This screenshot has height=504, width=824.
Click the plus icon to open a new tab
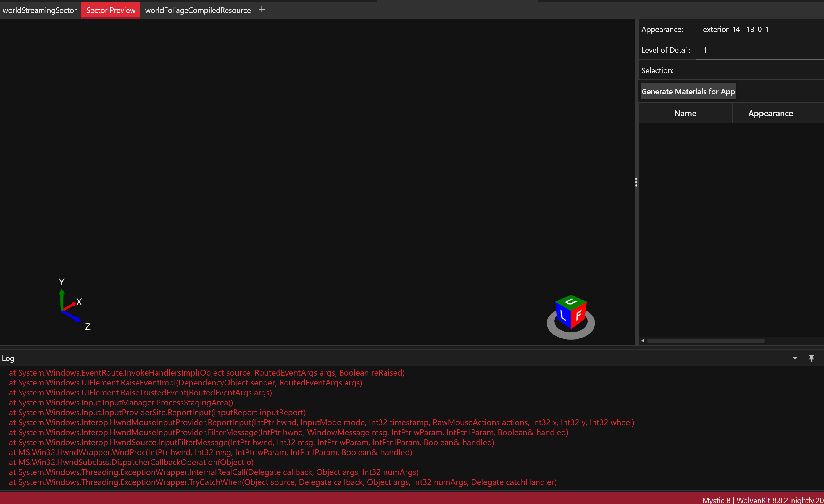pos(262,9)
